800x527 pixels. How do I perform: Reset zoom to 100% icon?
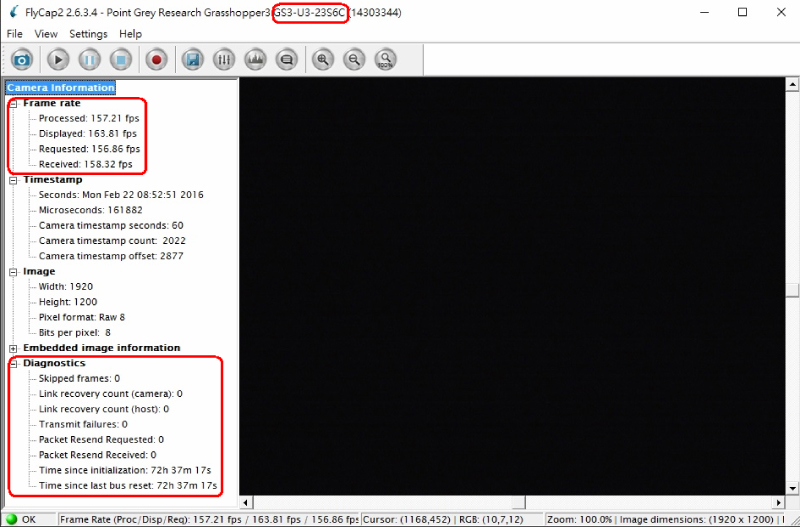click(385, 60)
